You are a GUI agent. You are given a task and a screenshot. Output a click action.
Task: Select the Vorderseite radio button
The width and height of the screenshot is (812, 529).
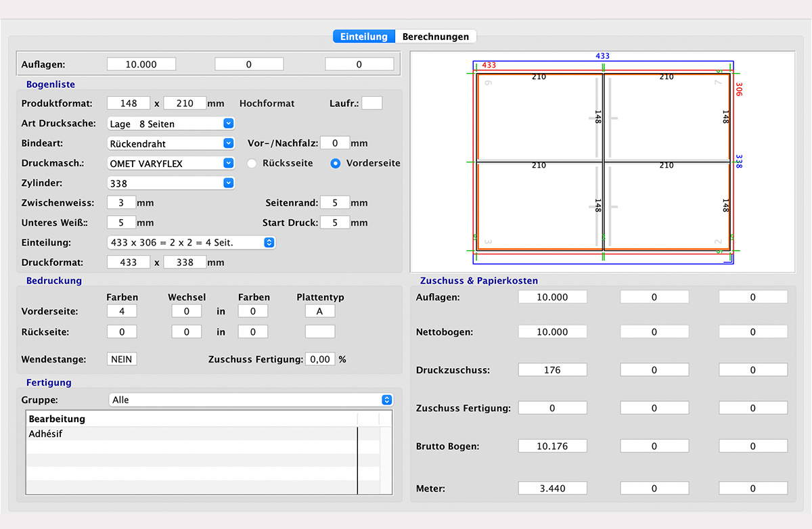335,163
